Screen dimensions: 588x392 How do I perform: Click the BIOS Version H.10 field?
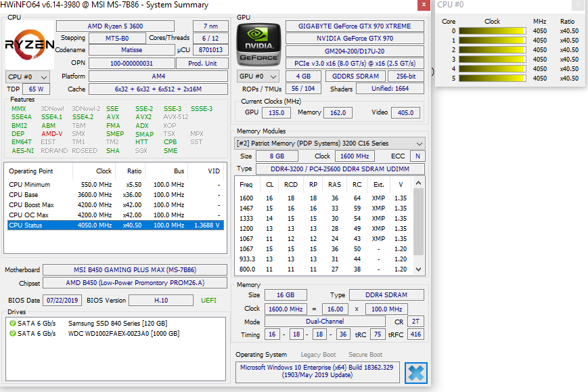pos(161,300)
